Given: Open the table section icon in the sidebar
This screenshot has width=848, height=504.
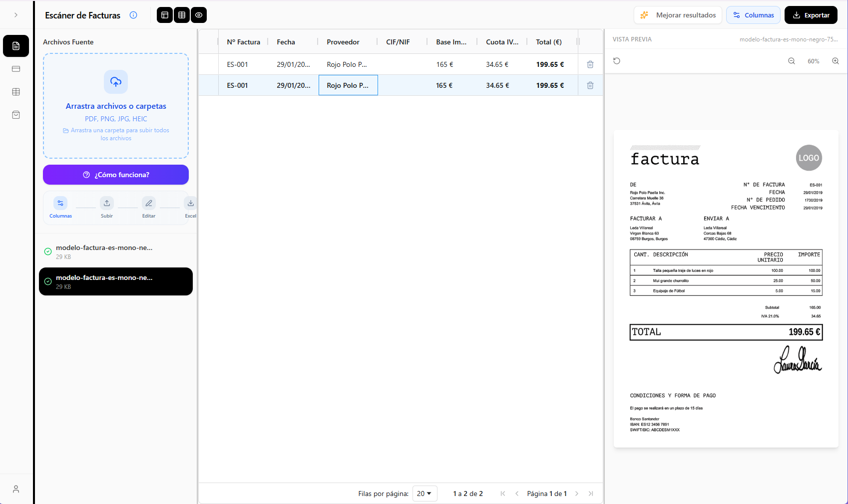Looking at the screenshot, I should coord(15,92).
